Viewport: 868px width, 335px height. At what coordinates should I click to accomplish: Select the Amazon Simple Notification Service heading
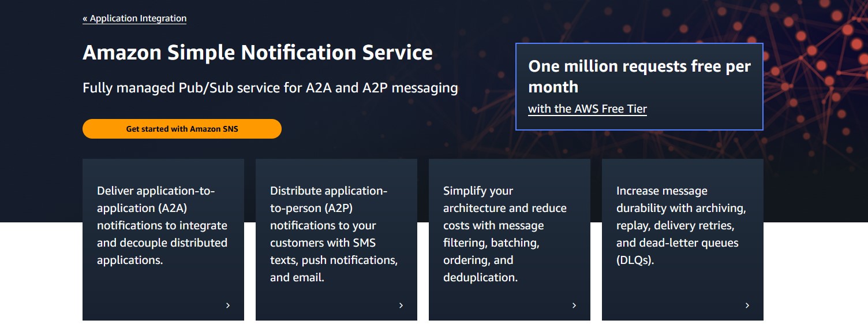coord(258,52)
